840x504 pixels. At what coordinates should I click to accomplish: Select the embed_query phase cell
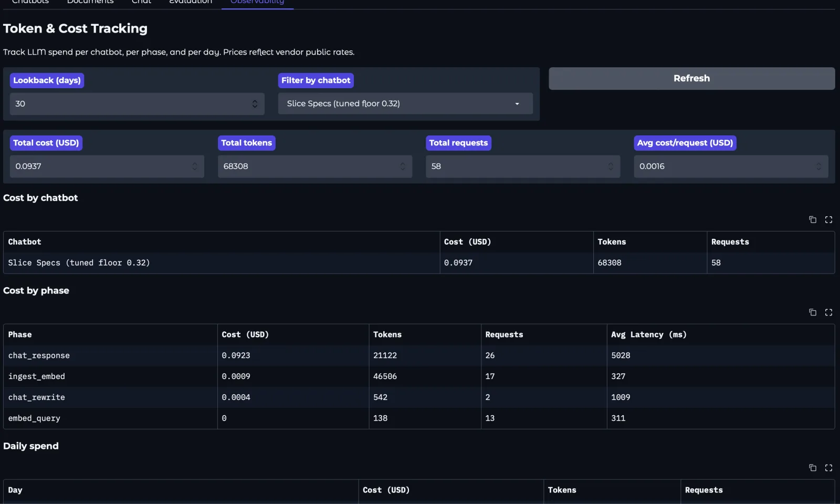110,418
